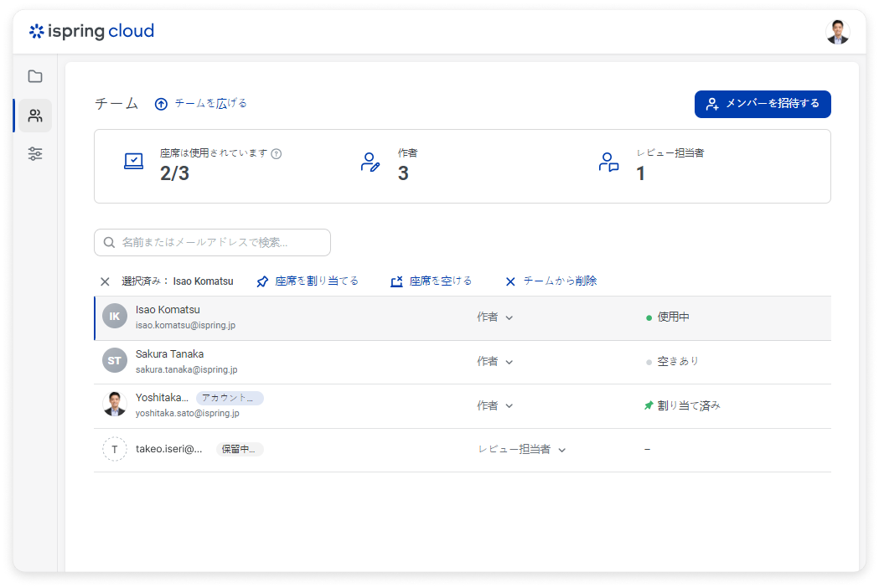Click チームから削除 remove from team
This screenshot has width=879, height=588.
point(551,281)
